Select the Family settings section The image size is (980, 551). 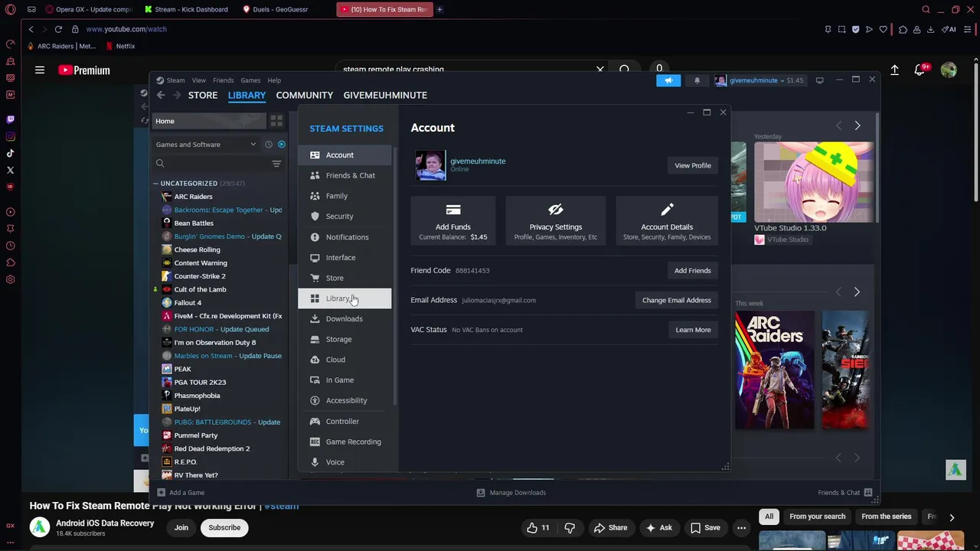coord(345,196)
